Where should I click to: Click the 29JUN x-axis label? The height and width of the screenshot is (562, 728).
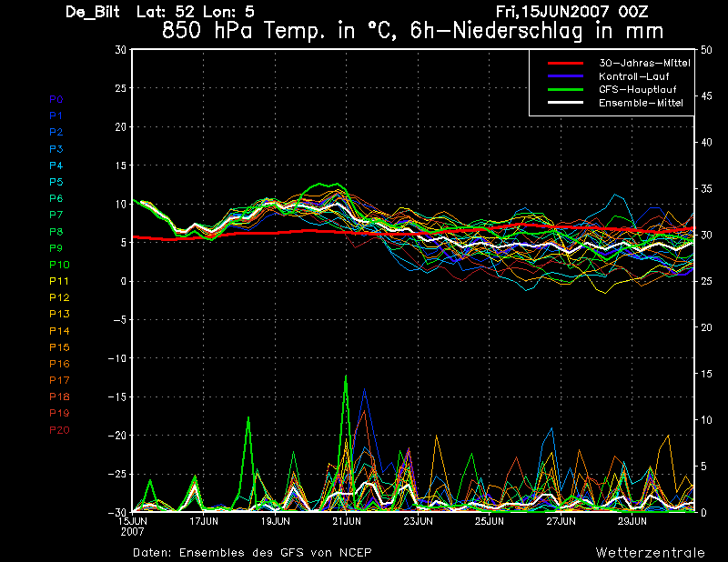(632, 521)
